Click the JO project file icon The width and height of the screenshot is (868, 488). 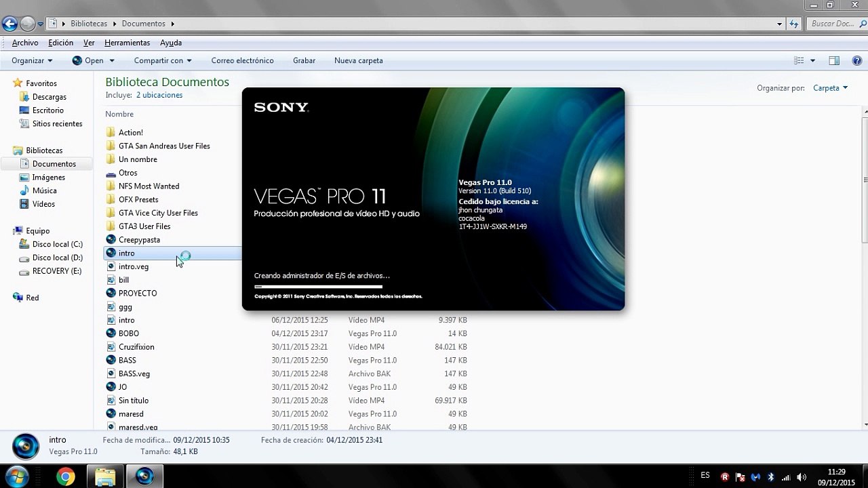pyautogui.click(x=111, y=387)
